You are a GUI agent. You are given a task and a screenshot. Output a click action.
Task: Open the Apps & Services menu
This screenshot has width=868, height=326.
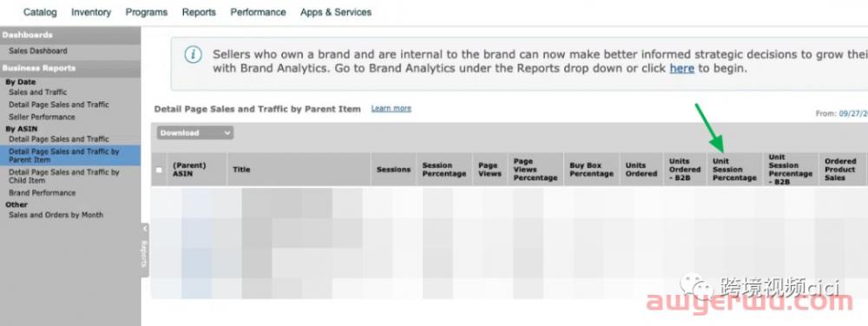[x=336, y=12]
